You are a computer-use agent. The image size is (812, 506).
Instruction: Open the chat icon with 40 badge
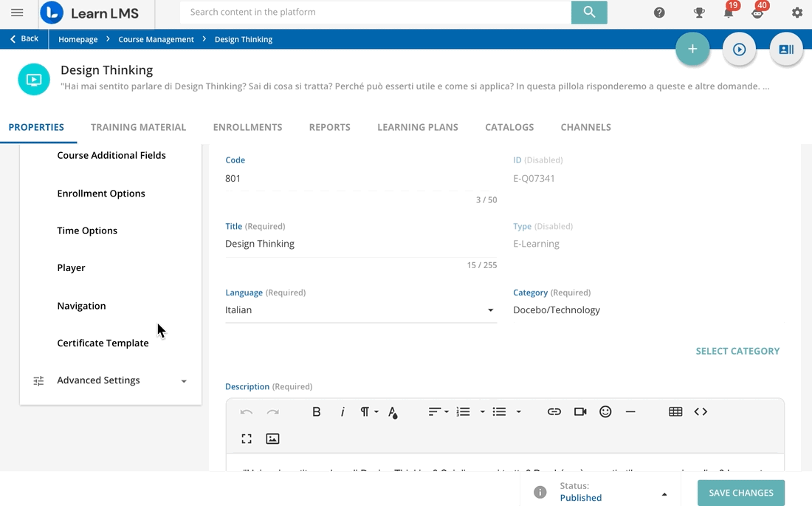pyautogui.click(x=758, y=13)
